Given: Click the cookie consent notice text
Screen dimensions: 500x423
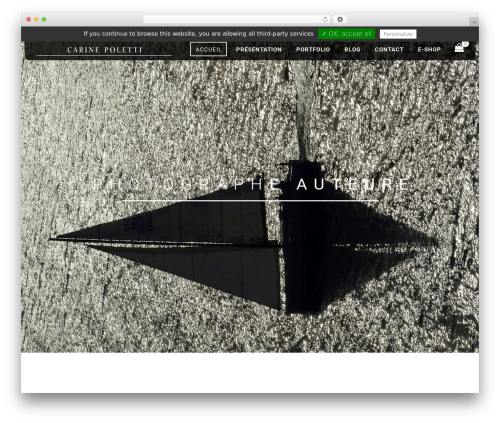Looking at the screenshot, I should point(198,34).
